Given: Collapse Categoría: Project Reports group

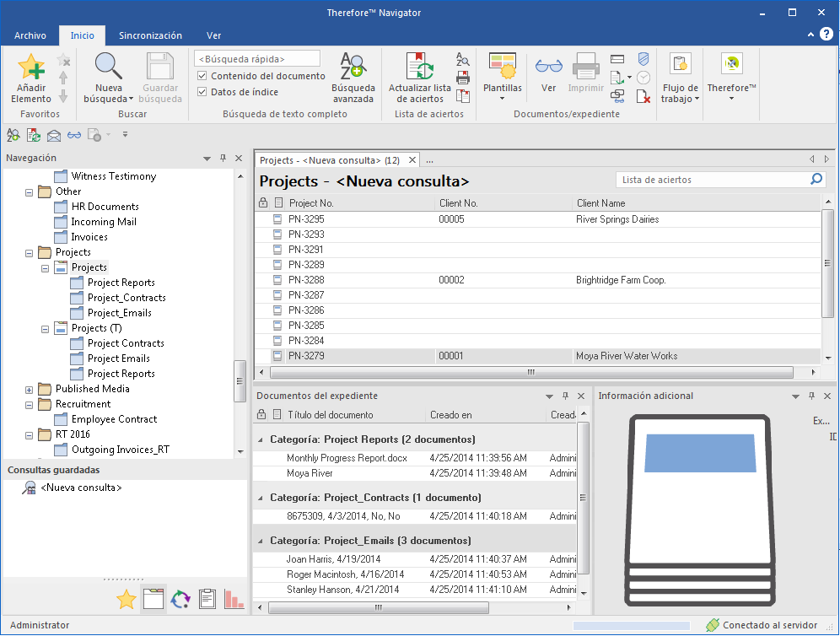Looking at the screenshot, I should (x=261, y=440).
